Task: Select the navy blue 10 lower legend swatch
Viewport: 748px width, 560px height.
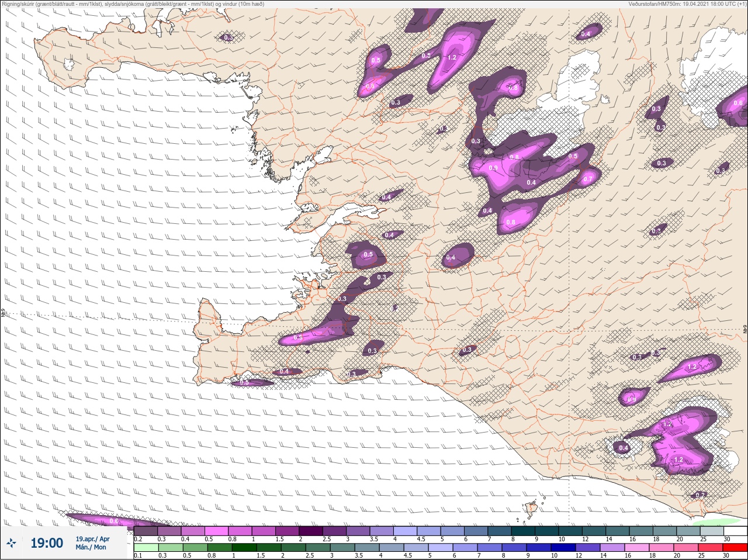Action: (x=563, y=547)
